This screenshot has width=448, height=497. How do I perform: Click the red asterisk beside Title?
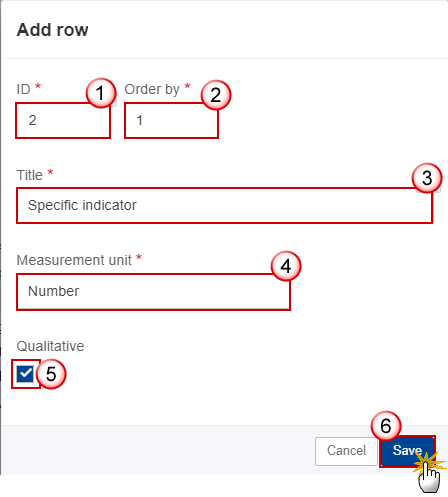[50, 172]
